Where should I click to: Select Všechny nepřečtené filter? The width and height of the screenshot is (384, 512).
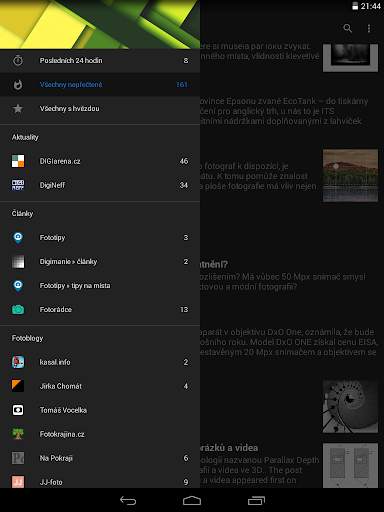[100, 85]
